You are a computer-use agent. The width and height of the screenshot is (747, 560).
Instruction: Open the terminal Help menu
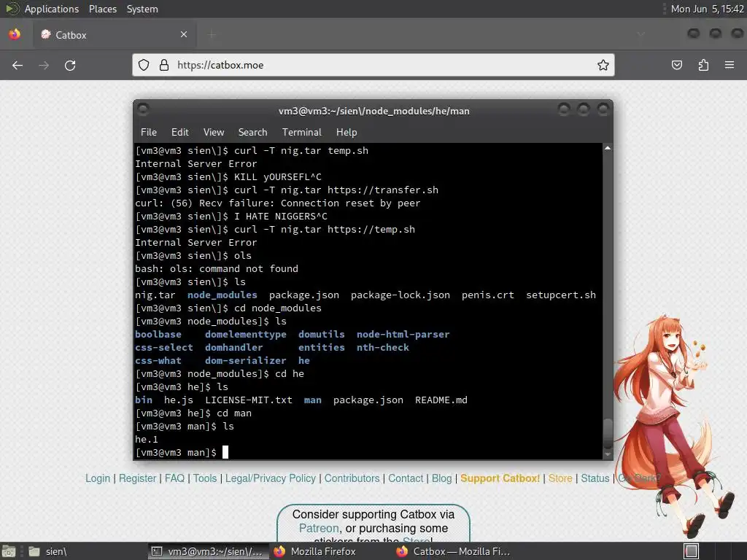(347, 133)
